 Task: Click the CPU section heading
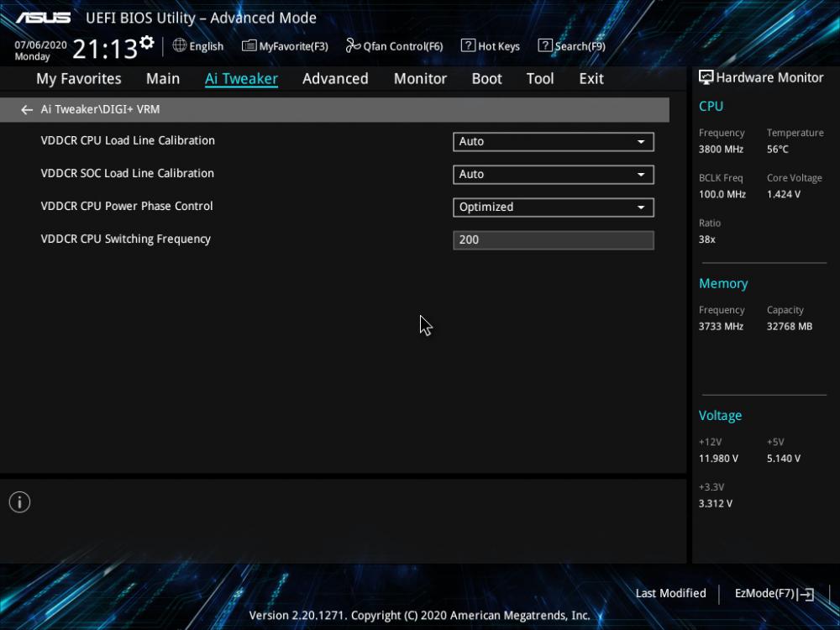[x=711, y=106]
